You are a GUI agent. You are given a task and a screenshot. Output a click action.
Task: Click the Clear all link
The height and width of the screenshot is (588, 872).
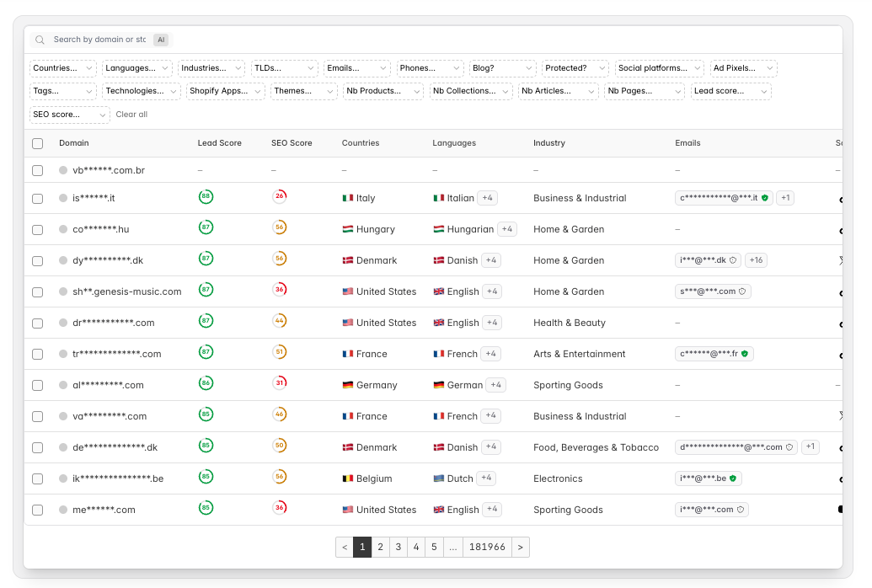131,115
